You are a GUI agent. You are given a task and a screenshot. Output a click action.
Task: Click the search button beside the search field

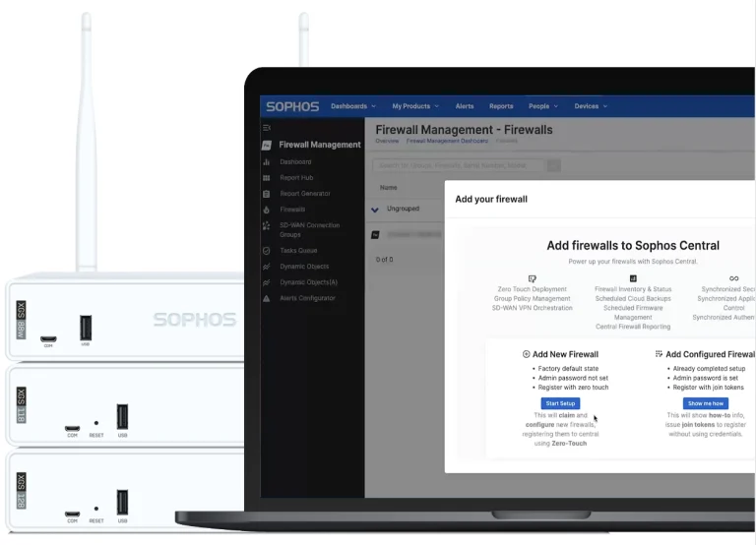[x=553, y=166]
